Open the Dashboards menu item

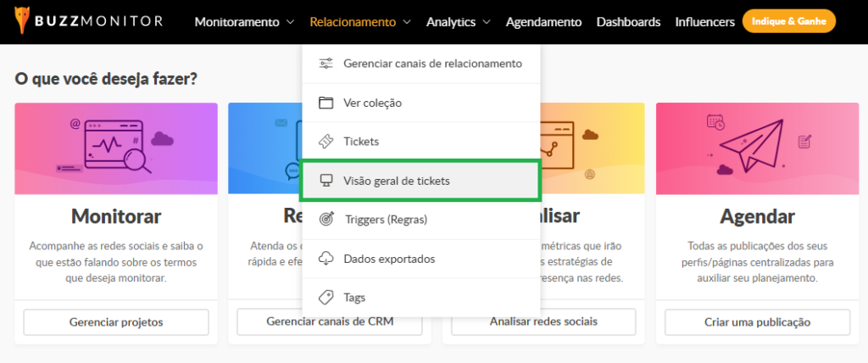628,22
